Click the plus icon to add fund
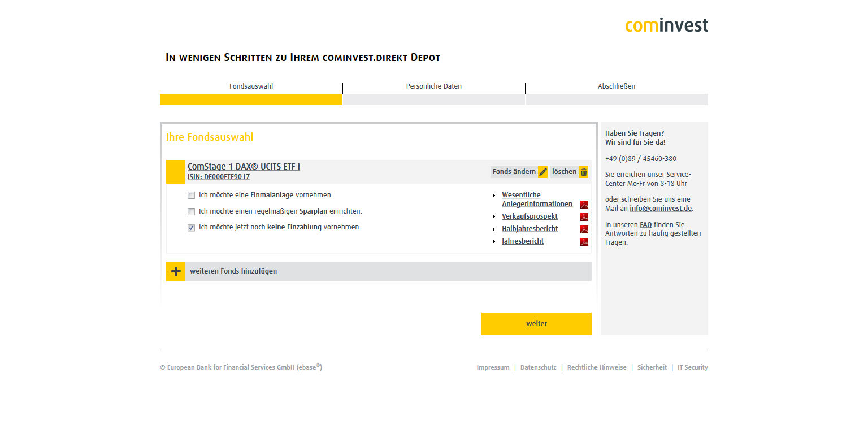The width and height of the screenshot is (868, 434). (176, 271)
